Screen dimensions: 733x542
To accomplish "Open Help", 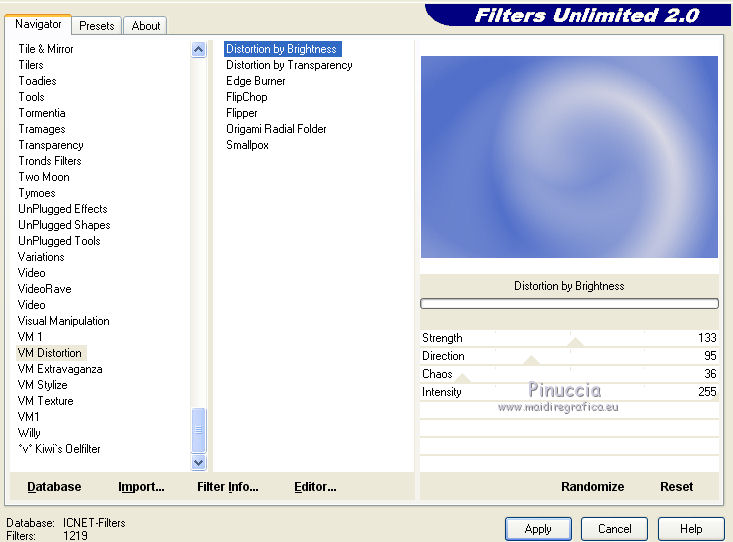I will click(691, 529).
